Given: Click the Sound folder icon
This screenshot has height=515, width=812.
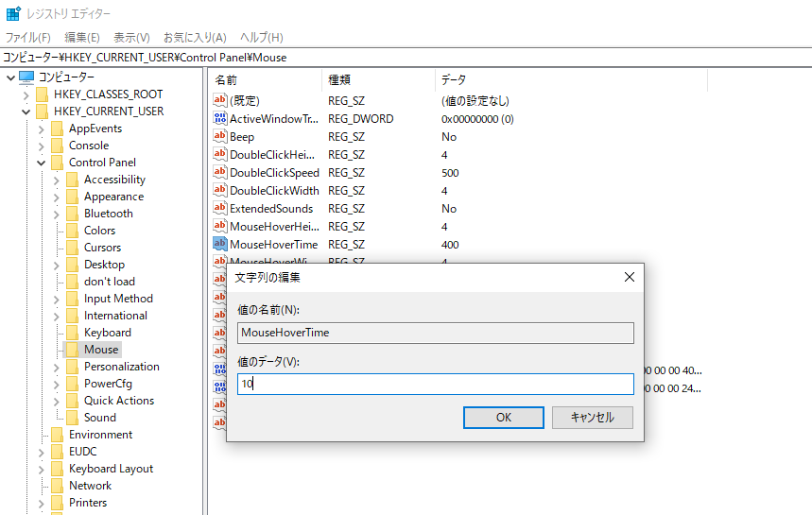Looking at the screenshot, I should coord(73,417).
